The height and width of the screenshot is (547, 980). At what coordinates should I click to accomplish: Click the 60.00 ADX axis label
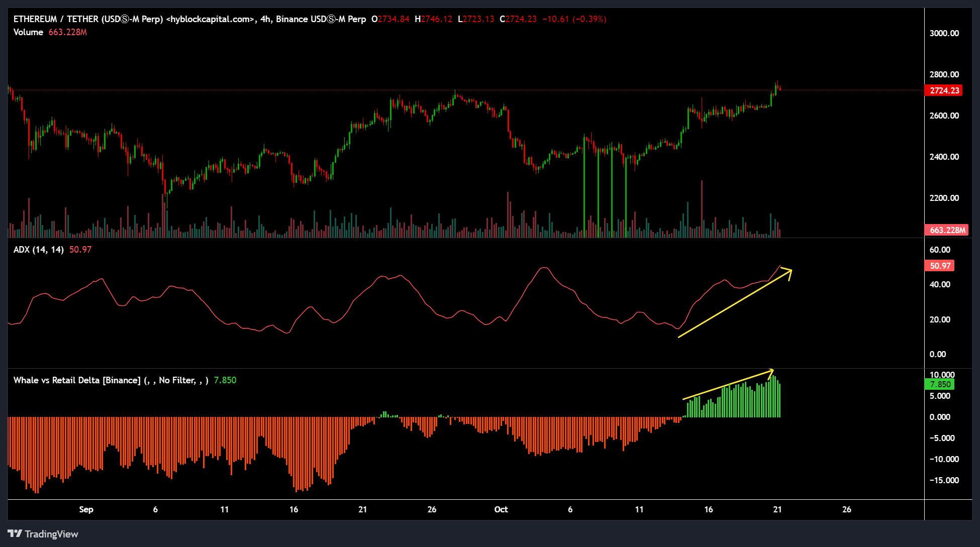[x=940, y=250]
